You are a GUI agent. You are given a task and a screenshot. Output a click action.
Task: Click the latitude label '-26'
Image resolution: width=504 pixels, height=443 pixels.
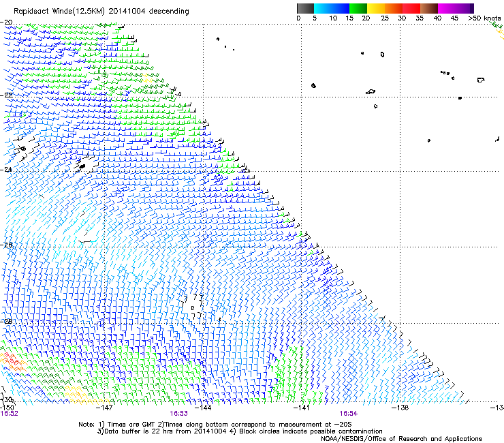pos(6,245)
